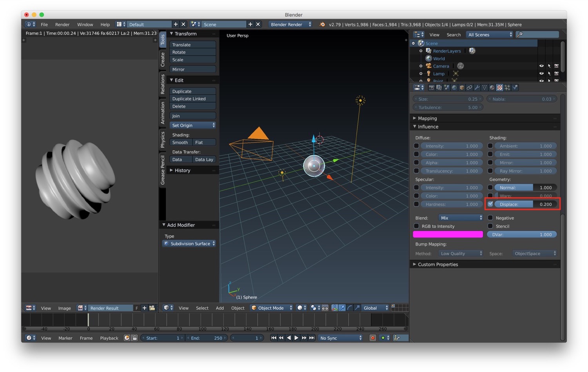Screen dimensions: 588x372
Task: Toggle Camera visibility eye in outliner
Action: coord(541,66)
